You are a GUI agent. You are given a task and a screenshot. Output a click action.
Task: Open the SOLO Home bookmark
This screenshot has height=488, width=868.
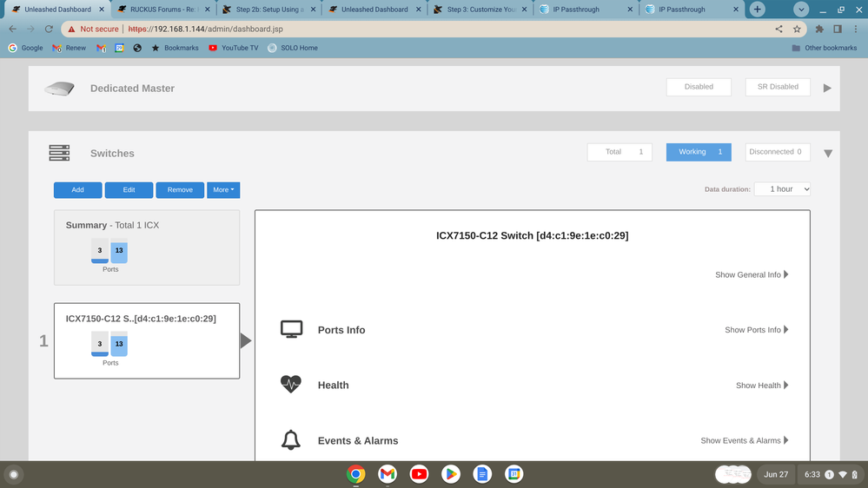click(293, 48)
